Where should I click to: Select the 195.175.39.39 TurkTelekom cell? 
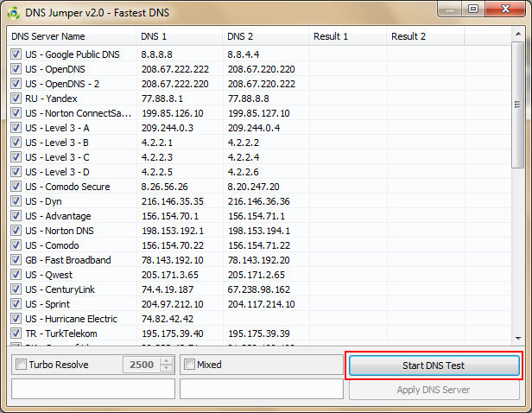[259, 334]
